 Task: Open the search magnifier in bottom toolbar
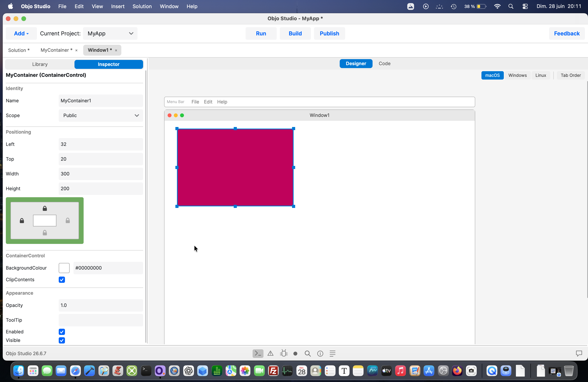(308, 354)
